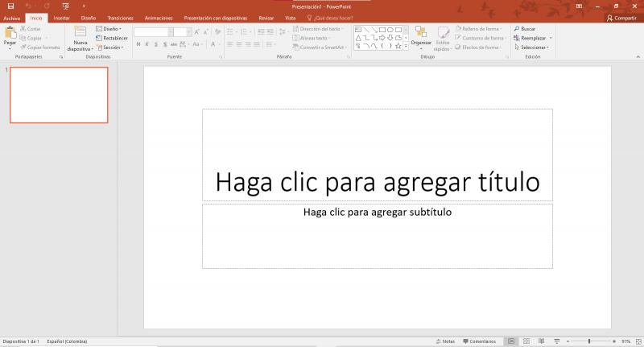The image size is (644, 347).
Task: Click the Organizar shapes icon
Action: click(421, 33)
